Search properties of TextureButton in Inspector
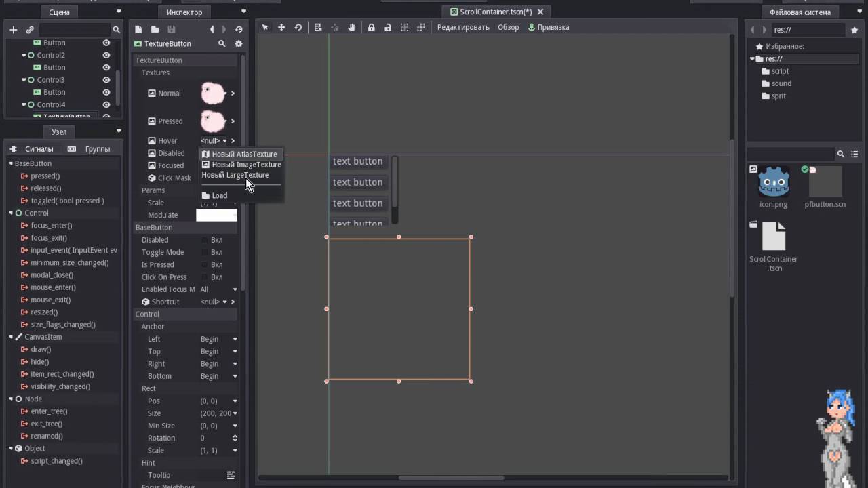This screenshot has height=488, width=868. [221, 43]
